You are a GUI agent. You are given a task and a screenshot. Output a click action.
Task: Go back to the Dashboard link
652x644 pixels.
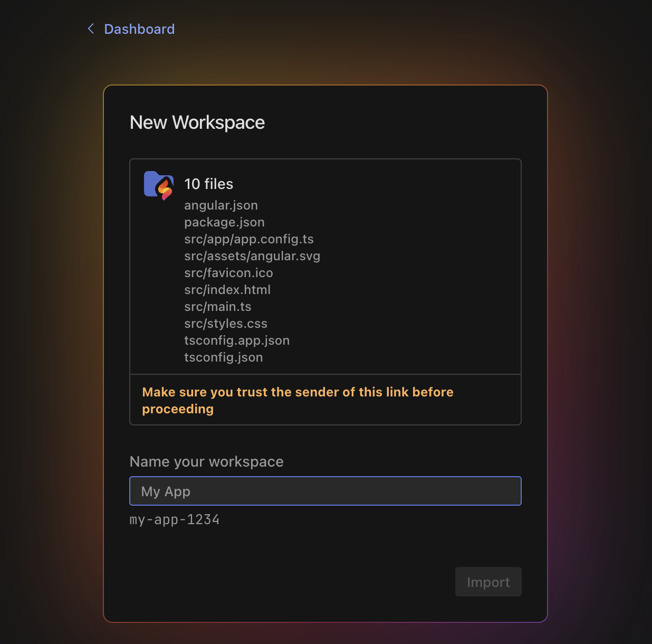pos(139,29)
